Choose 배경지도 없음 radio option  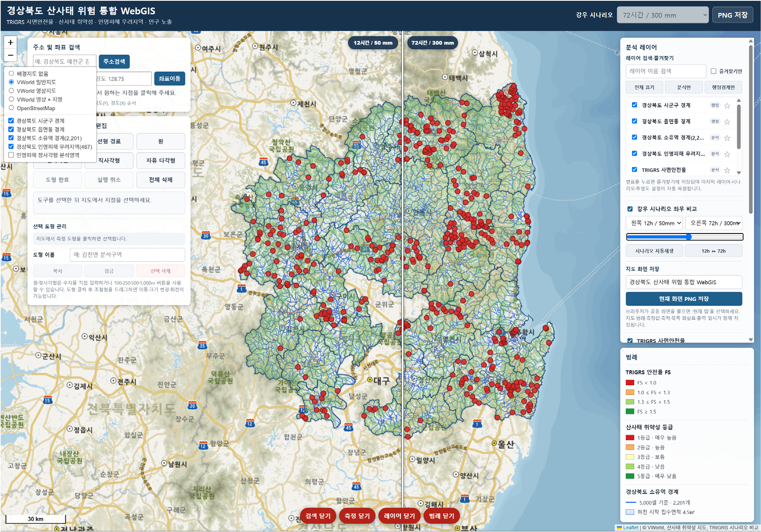click(x=12, y=74)
